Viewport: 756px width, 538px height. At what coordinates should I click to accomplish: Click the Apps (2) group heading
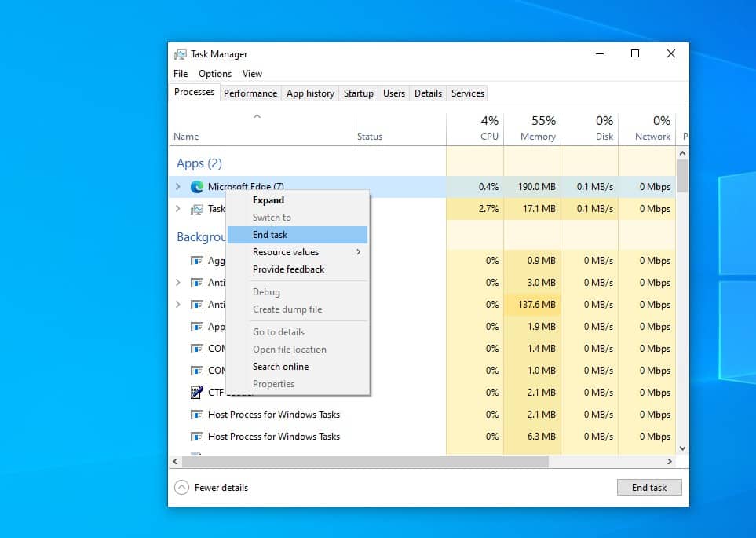199,163
